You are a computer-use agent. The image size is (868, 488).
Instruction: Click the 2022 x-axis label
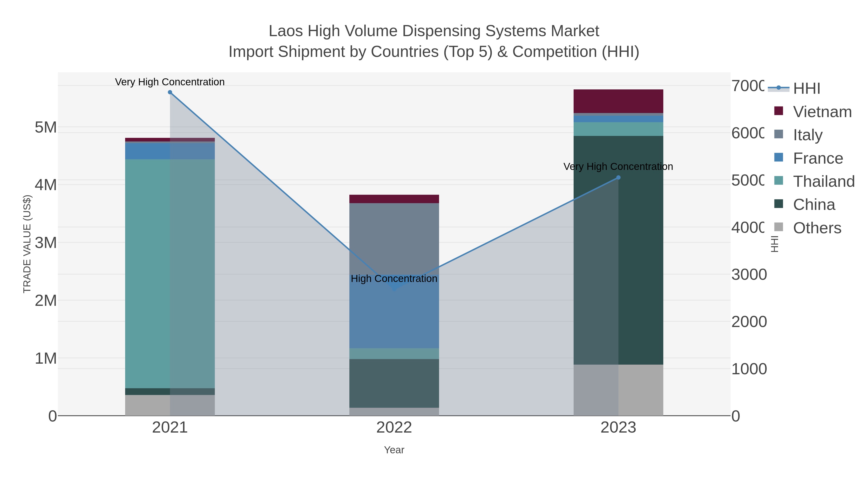coord(394,428)
